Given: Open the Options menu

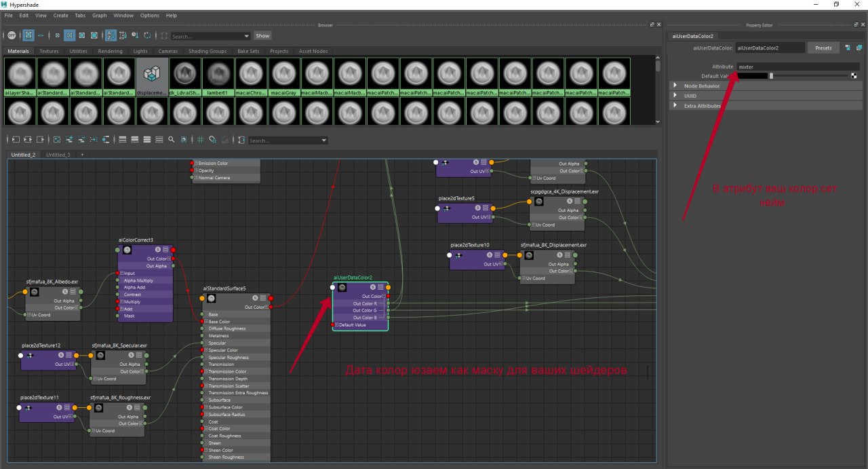Looking at the screenshot, I should click(150, 15).
